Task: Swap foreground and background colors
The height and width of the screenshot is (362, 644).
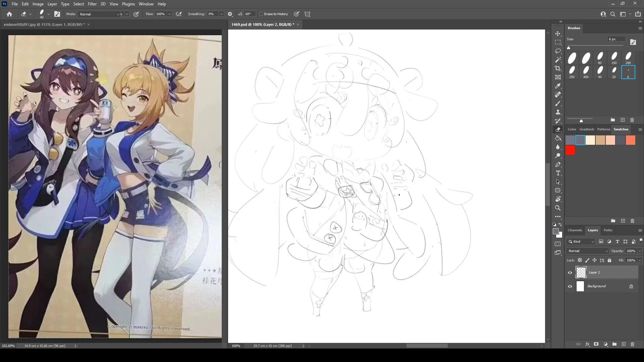Action: [560, 225]
